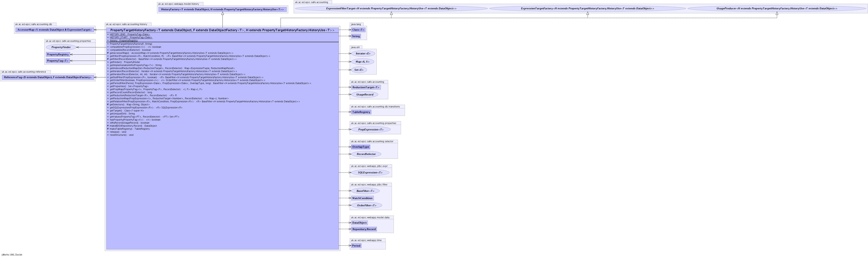Select the Class<T> node in java.lang

point(358,30)
